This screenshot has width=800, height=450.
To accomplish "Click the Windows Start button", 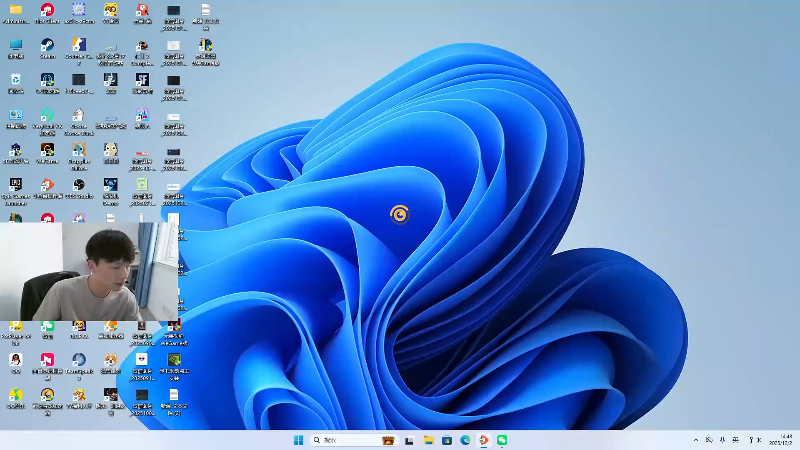I will (x=298, y=440).
